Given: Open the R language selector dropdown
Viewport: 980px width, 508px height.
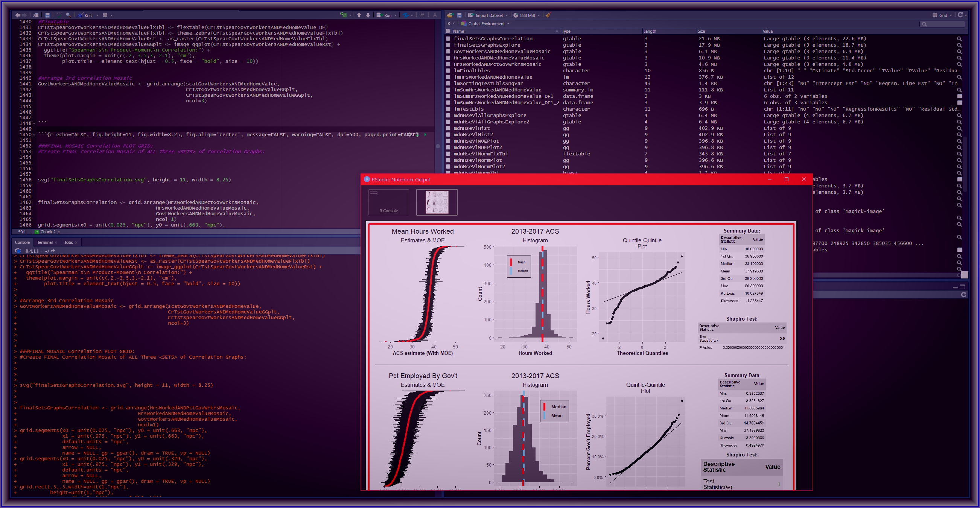Looking at the screenshot, I should 451,24.
